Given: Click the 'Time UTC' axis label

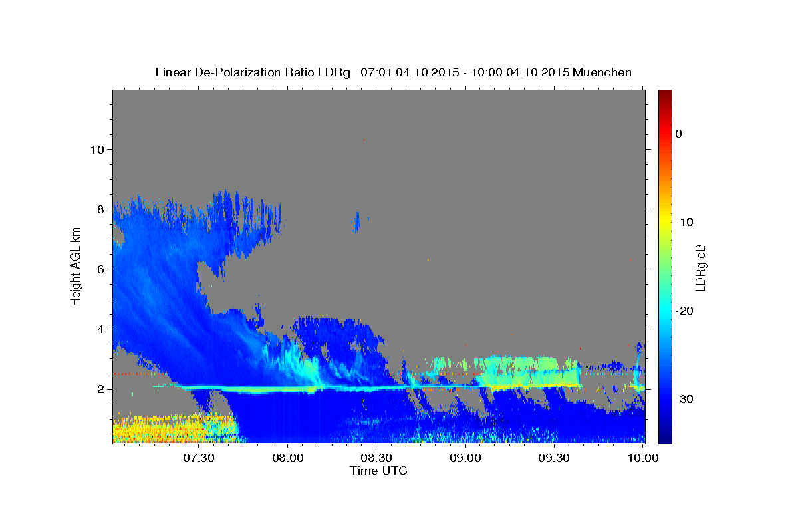Looking at the screenshot, I should [378, 471].
